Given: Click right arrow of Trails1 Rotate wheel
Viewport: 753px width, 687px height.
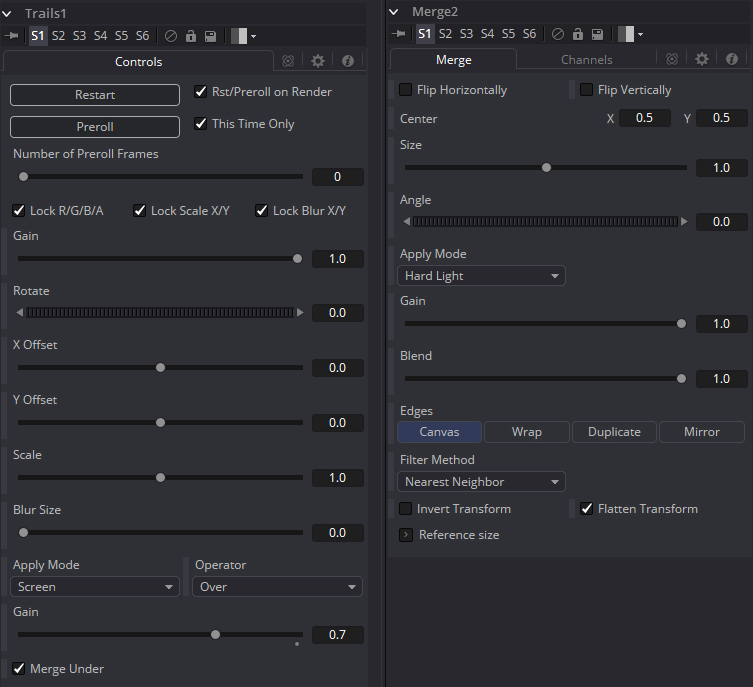Looking at the screenshot, I should (x=300, y=313).
